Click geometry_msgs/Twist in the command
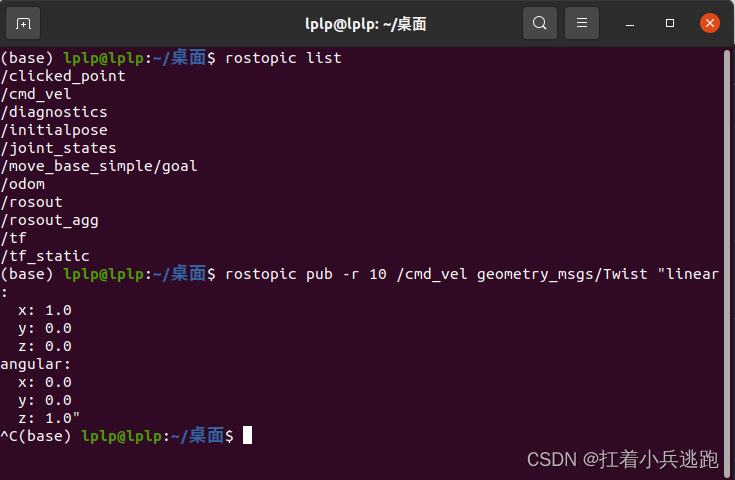 click(562, 274)
